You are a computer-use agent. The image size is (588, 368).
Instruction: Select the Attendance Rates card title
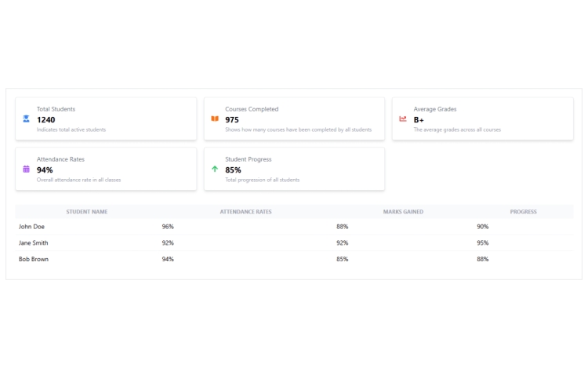point(60,159)
